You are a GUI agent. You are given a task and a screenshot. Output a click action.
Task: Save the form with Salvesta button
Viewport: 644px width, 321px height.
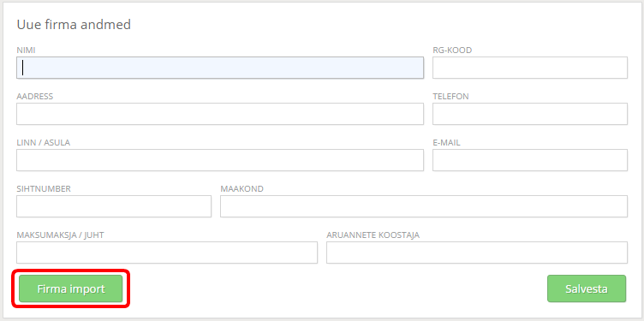coord(587,288)
